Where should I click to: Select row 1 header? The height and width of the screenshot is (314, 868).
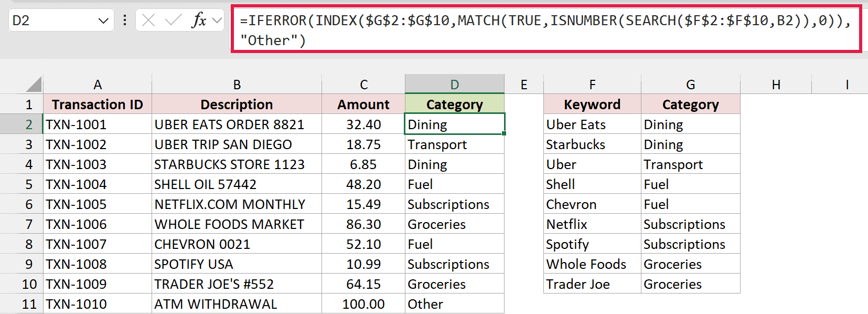coord(22,104)
